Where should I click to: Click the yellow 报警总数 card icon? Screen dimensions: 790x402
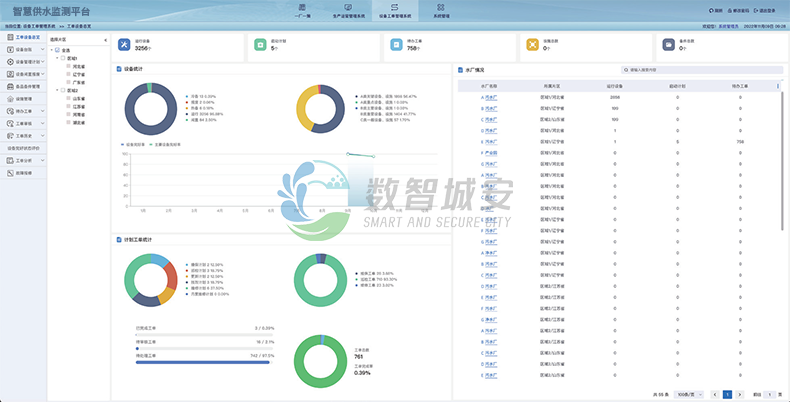533,45
